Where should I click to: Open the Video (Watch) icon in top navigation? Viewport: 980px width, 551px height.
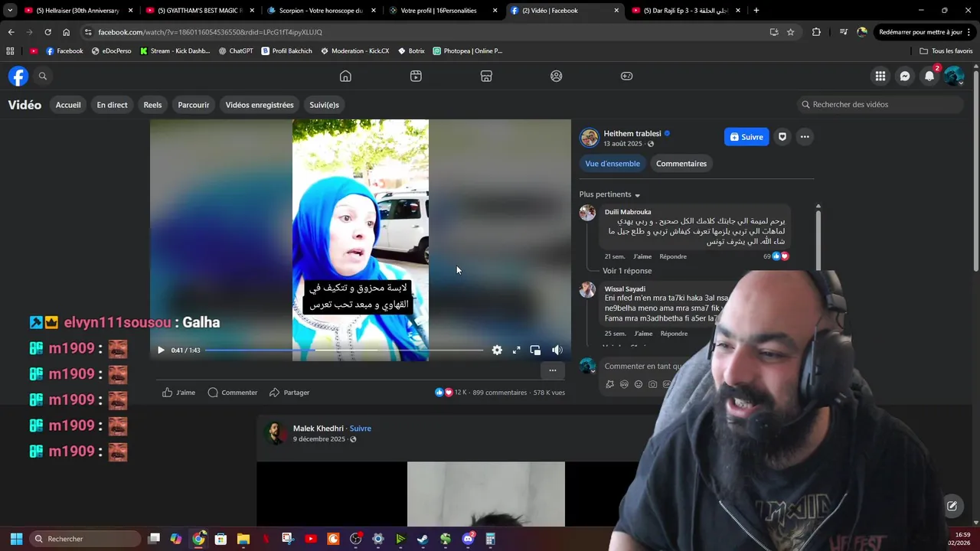[416, 76]
